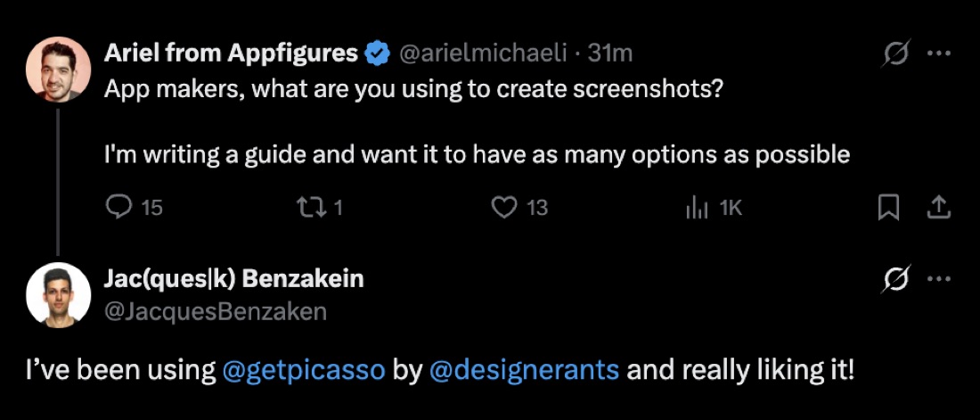Click the Grok icon on Jacques' reply
Image resolution: width=980 pixels, height=420 pixels.
pos(897,278)
